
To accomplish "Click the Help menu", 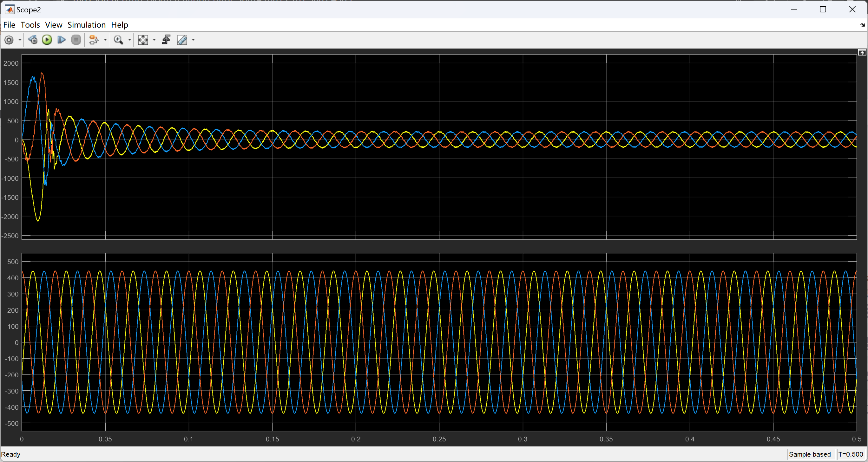I will point(119,25).
